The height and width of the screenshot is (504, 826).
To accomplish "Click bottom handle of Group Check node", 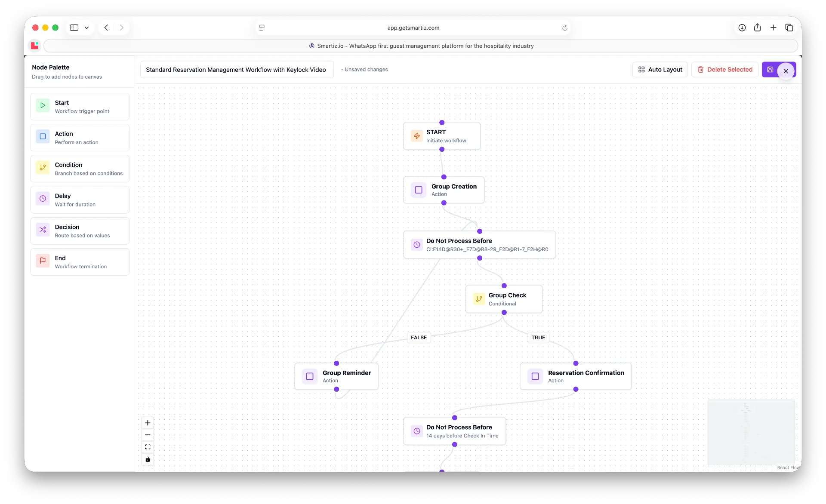I will click(504, 313).
